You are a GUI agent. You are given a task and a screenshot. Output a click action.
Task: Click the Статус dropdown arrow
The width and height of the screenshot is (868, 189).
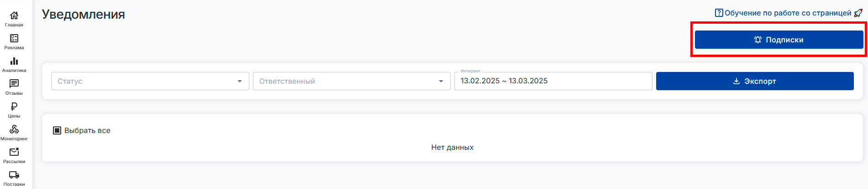(240, 81)
